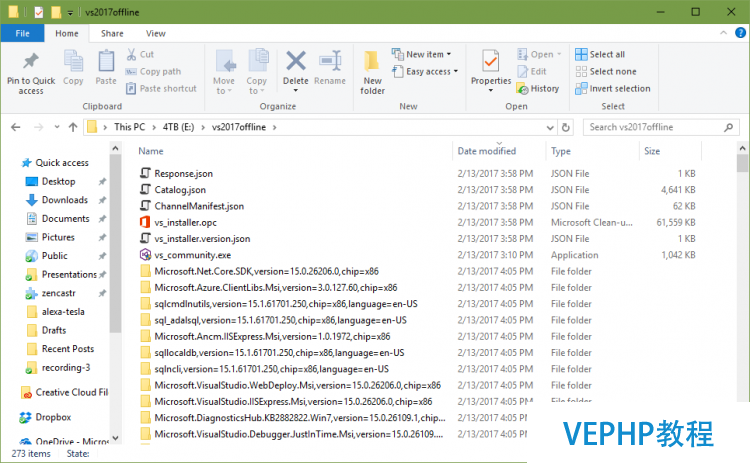Open Quick access in navigation pane

55,163
